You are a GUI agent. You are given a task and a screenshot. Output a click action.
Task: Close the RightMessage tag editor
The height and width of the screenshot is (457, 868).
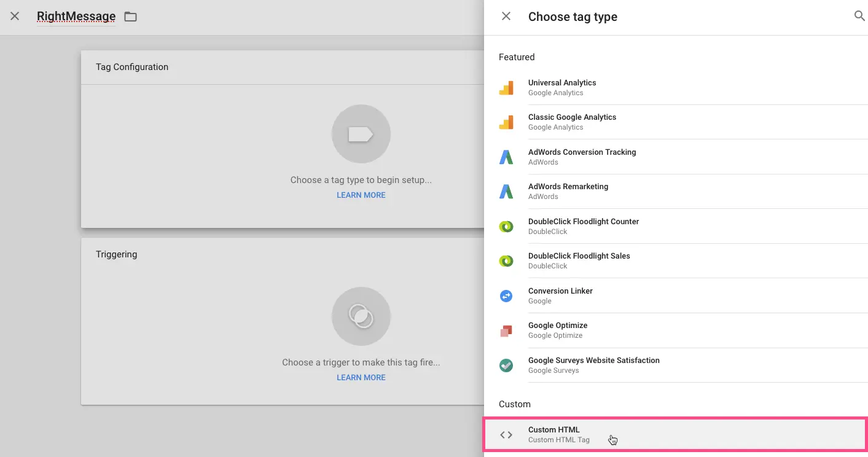[15, 17]
